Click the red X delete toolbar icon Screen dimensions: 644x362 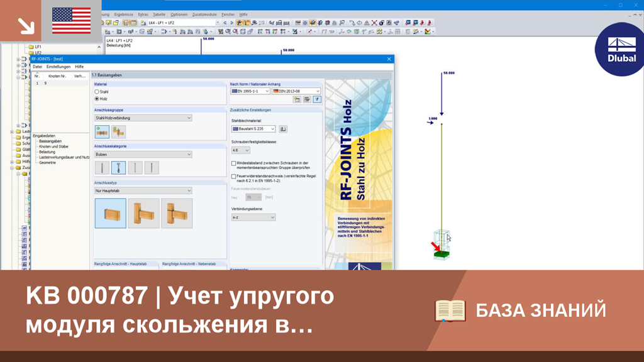[x=374, y=23]
